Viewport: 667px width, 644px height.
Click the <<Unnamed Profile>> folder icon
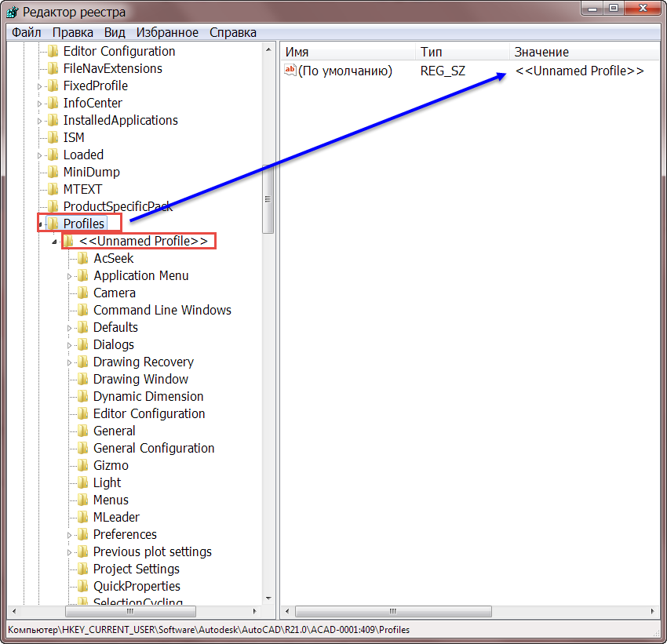68,241
